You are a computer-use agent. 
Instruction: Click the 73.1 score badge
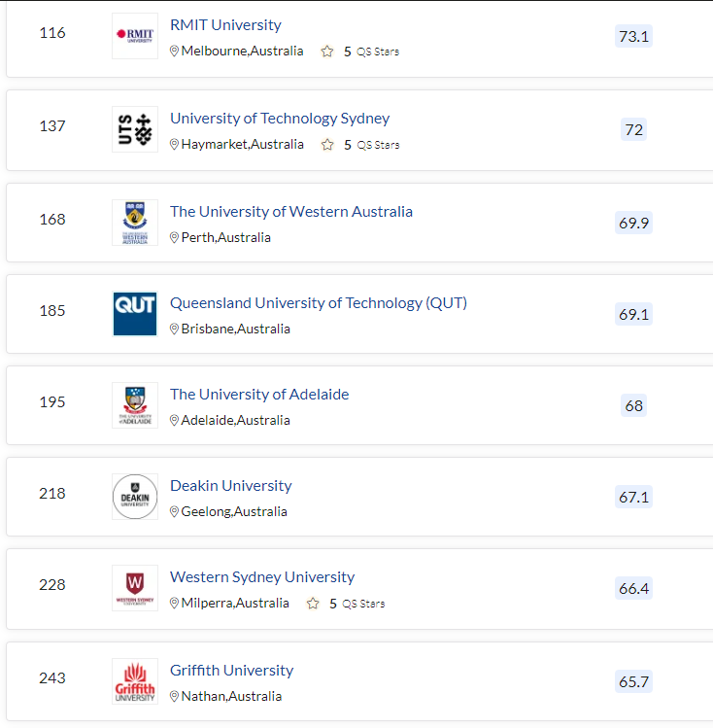633,36
